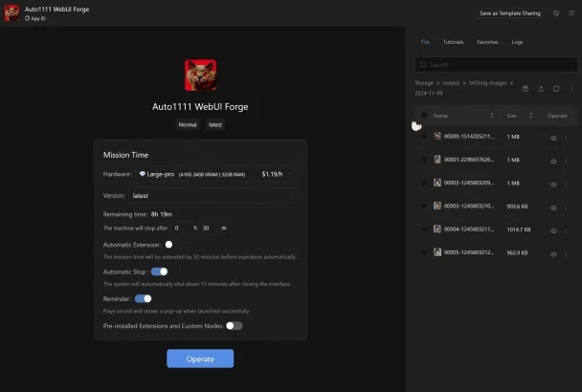Image resolution: width=582 pixels, height=392 pixels.
Task: Refresh the file list
Action: click(x=556, y=89)
